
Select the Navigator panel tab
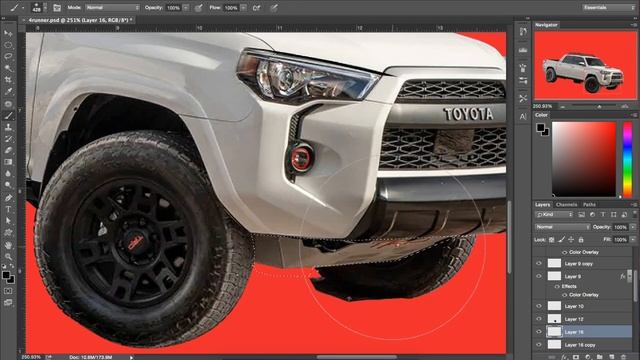(546, 25)
